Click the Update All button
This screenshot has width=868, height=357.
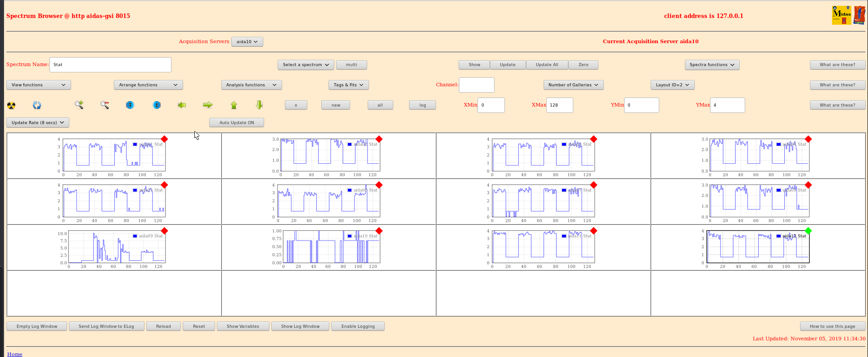click(x=547, y=65)
